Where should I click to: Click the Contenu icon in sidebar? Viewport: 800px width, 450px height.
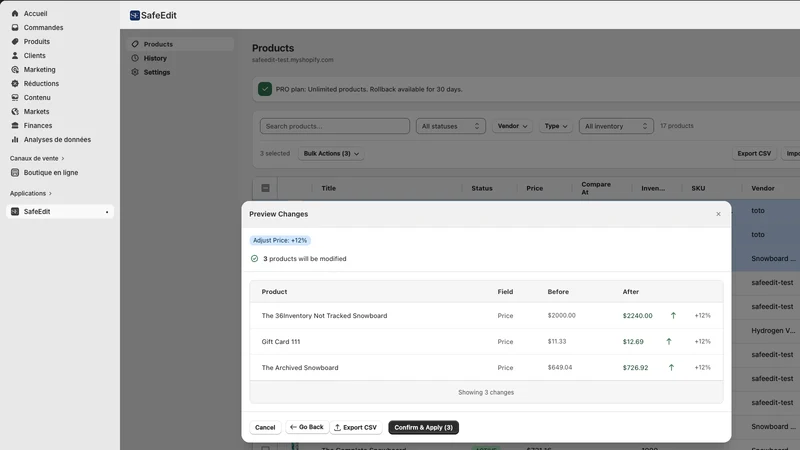click(15, 97)
